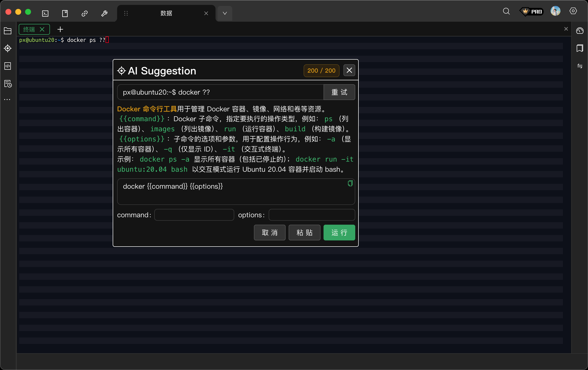Screen dimensions: 588x370
Task: Open the bookmarks icon on the right sidebar
Action: [580, 48]
